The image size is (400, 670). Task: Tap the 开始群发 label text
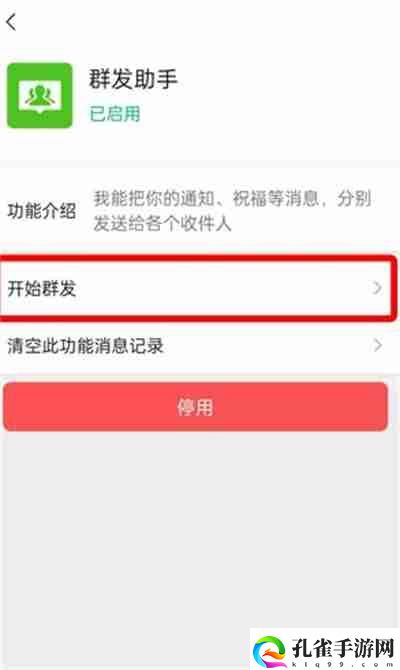coord(42,288)
